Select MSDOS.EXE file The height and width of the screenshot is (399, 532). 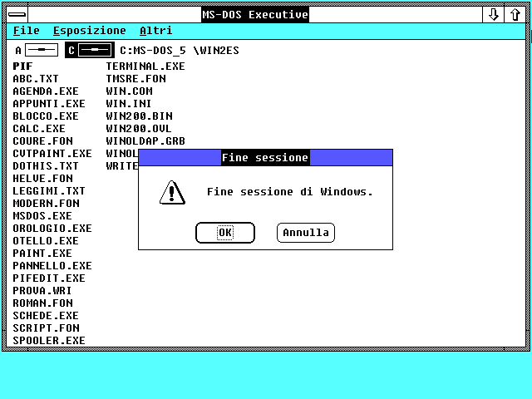click(x=42, y=216)
